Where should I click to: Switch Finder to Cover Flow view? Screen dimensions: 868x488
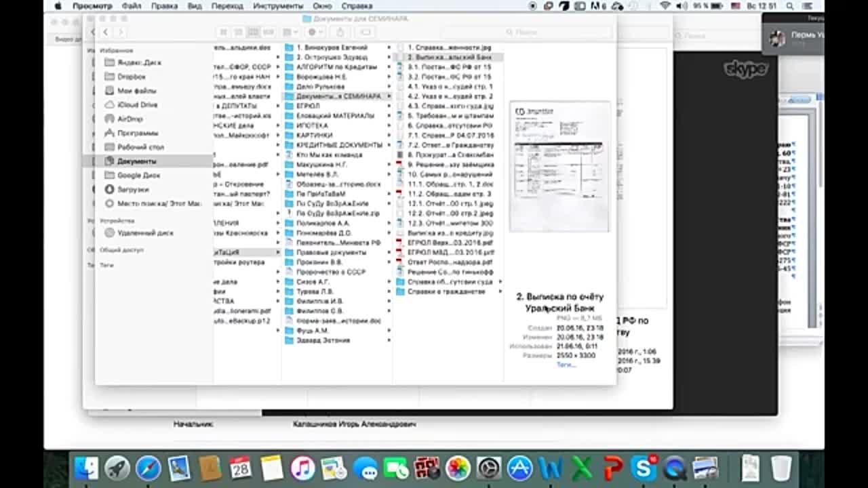(269, 32)
